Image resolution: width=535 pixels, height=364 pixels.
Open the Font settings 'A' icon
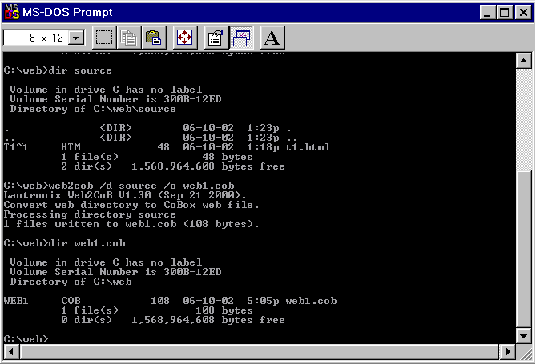tap(272, 38)
